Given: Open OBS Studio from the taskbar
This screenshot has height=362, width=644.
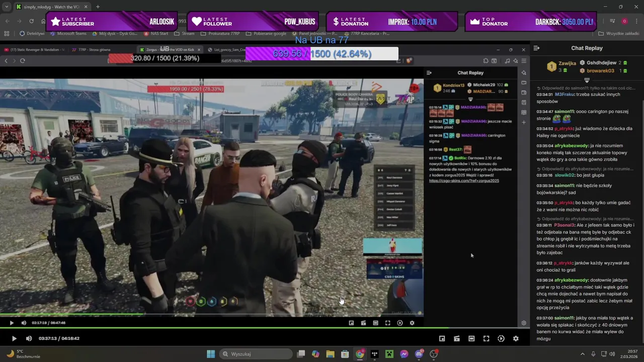Looking at the screenshot, I should [x=434, y=354].
